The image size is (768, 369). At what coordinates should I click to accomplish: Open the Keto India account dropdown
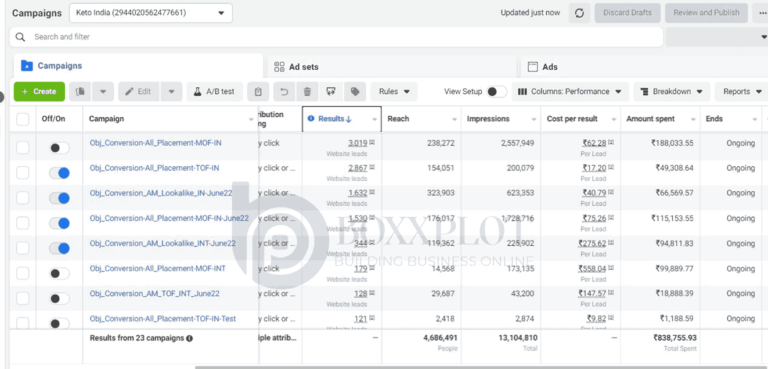pos(151,13)
